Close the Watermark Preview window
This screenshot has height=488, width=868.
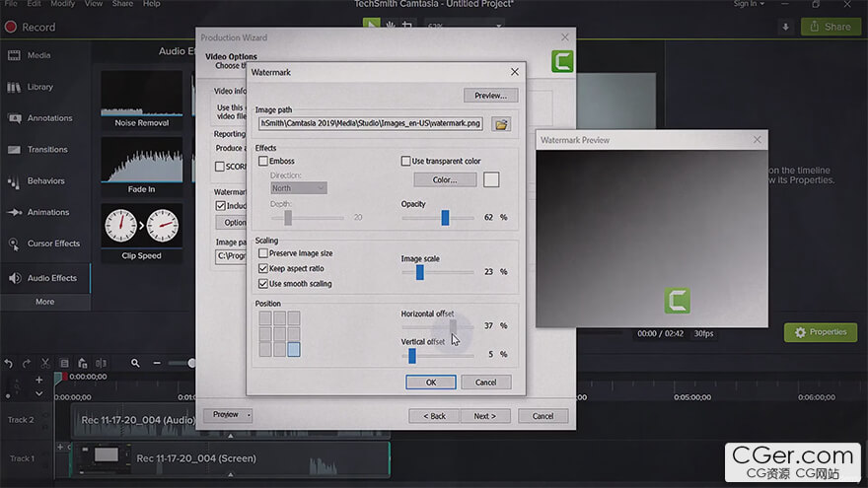[757, 140]
